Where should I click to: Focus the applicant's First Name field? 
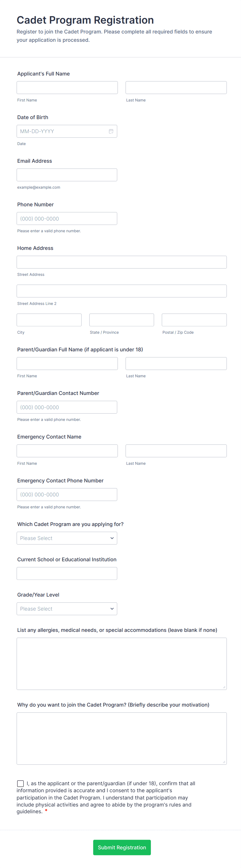pos(67,88)
